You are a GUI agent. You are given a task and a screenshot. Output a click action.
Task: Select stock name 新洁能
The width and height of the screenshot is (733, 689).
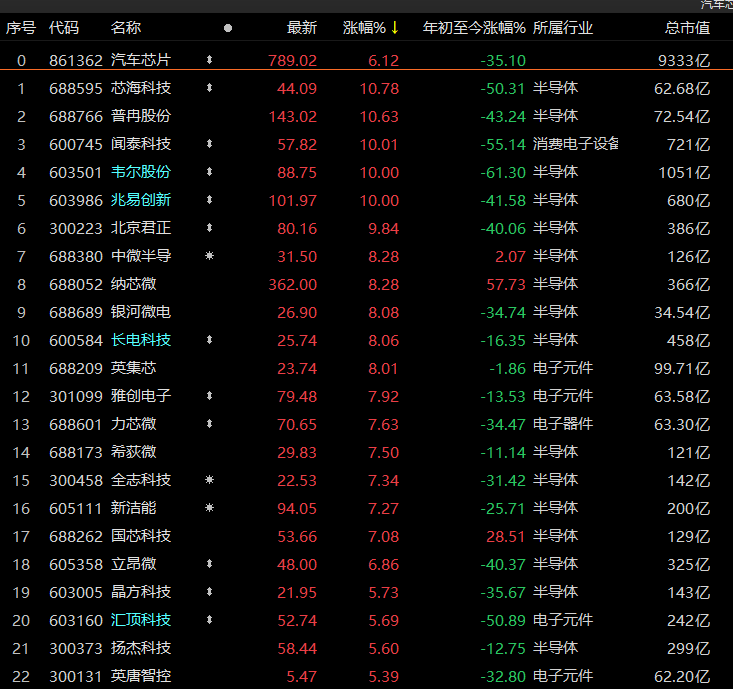tap(133, 508)
